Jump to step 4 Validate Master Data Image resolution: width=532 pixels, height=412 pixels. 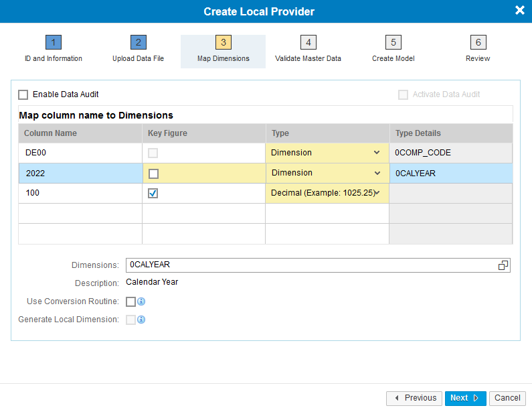coord(308,50)
